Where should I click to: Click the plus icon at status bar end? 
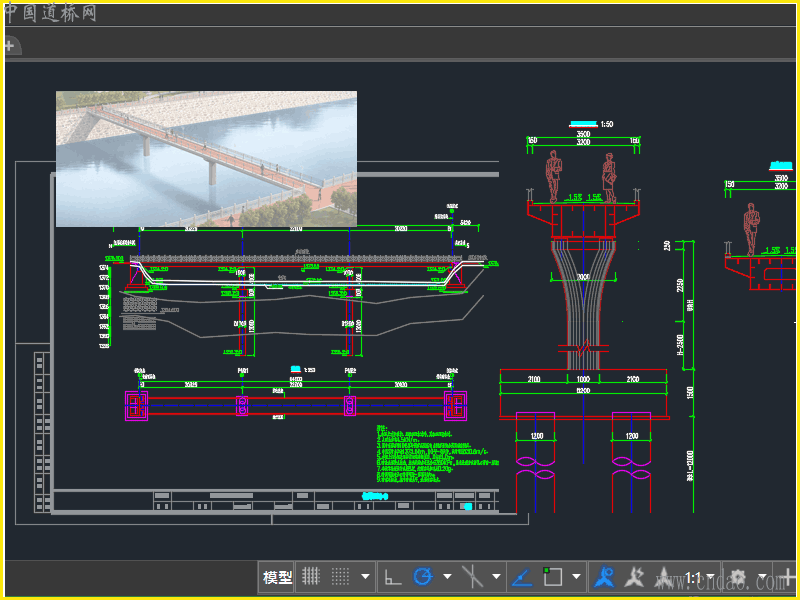point(790,577)
